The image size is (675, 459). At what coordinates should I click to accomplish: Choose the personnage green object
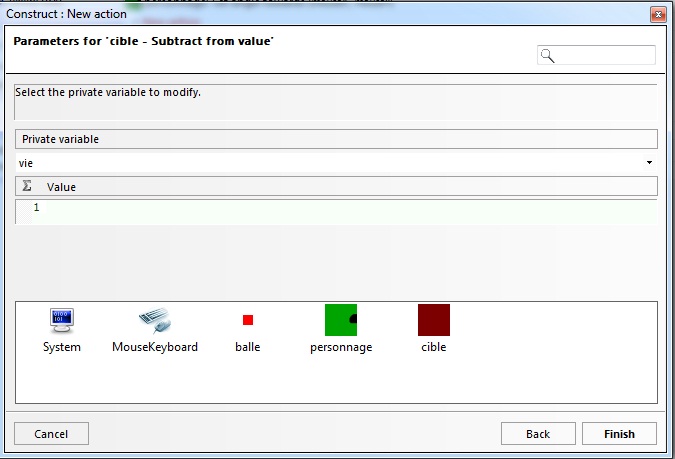point(341,320)
